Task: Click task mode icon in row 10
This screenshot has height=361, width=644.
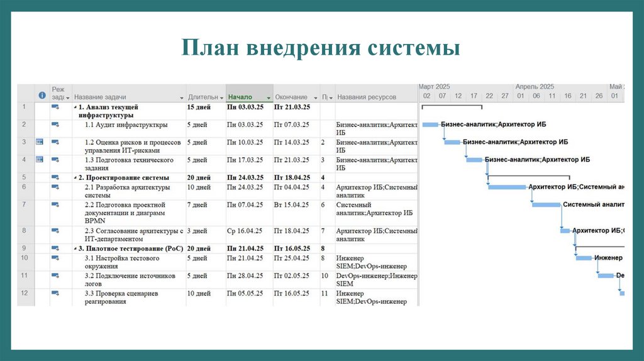Action: click(x=55, y=258)
